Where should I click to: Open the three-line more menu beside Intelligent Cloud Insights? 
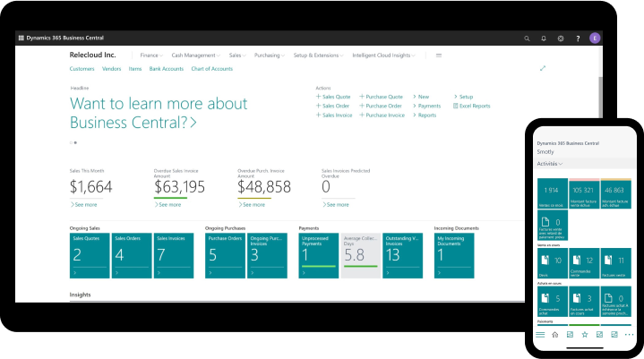tap(439, 55)
